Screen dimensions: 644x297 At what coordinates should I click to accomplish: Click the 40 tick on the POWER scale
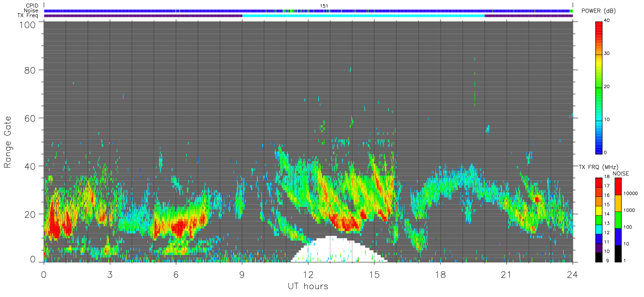click(607, 20)
